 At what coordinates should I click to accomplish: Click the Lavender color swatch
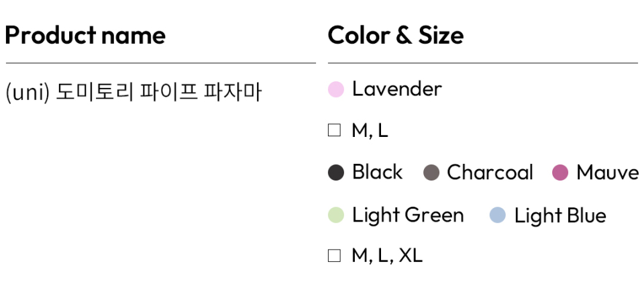(x=336, y=89)
